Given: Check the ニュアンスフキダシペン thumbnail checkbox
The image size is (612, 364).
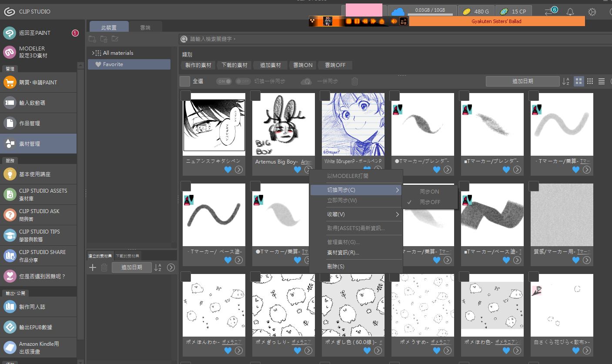Looking at the screenshot, I should click(x=186, y=96).
